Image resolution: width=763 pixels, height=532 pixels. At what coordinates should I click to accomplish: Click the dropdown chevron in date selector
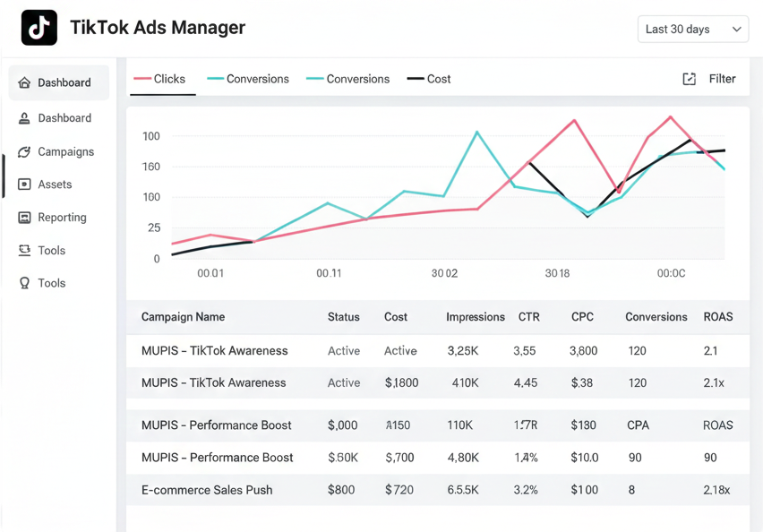[736, 30]
